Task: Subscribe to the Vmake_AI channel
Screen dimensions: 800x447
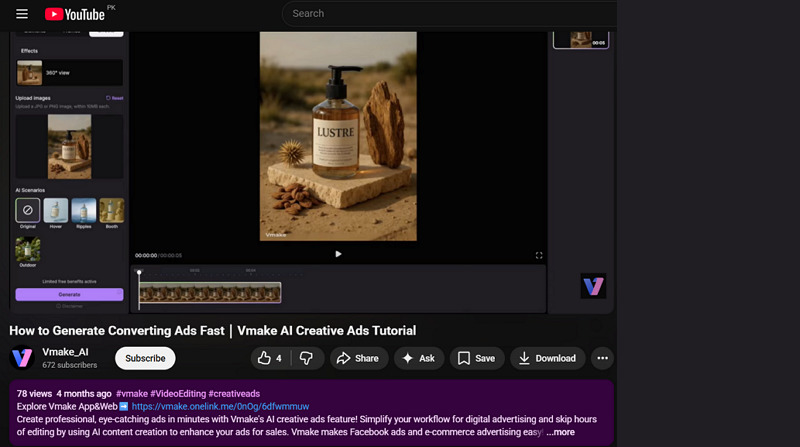Action: (x=145, y=358)
